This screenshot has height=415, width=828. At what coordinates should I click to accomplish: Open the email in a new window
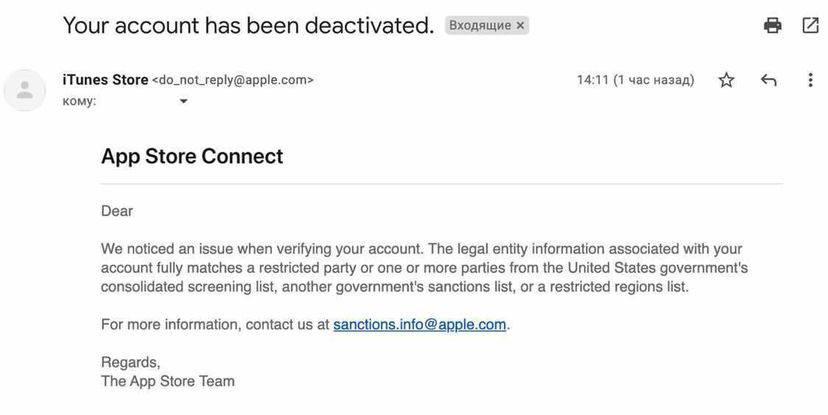click(x=810, y=26)
